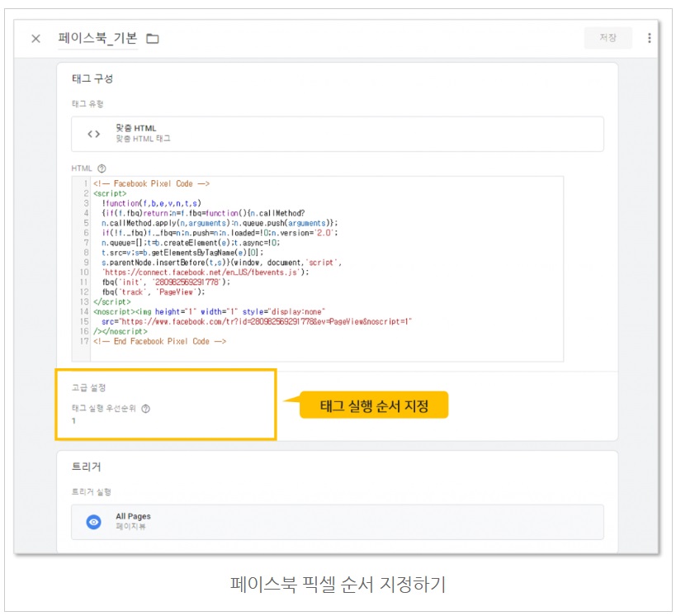Click the noscript img tag line
The width and height of the screenshot is (676, 616).
point(209,311)
